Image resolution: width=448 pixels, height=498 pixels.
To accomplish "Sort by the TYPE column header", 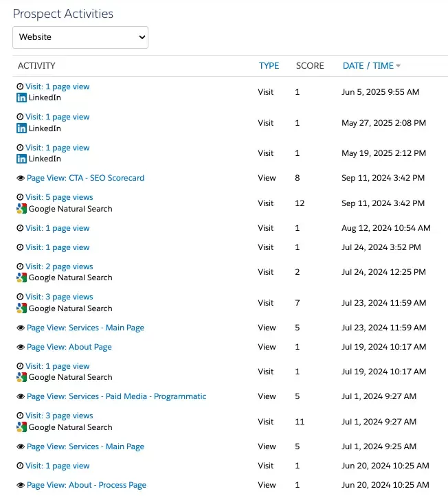I will tap(269, 66).
